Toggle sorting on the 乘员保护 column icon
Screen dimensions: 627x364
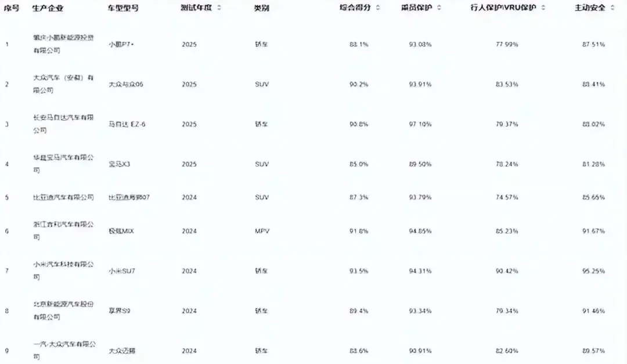[439, 8]
